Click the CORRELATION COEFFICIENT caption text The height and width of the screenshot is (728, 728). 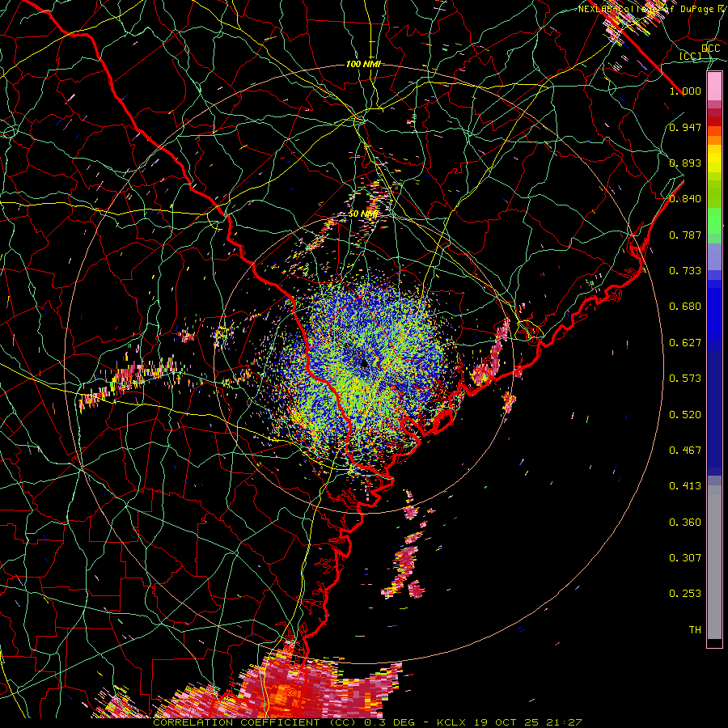coord(236,722)
